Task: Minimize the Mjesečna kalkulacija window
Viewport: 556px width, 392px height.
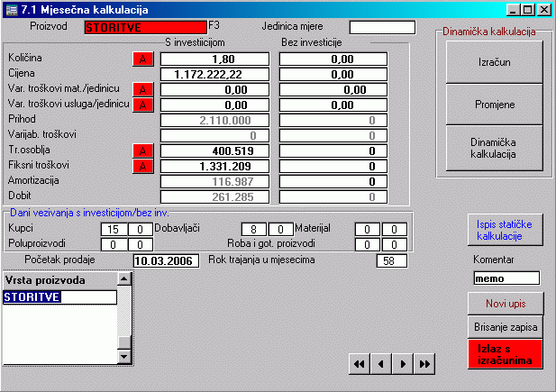Action: pyautogui.click(x=513, y=10)
